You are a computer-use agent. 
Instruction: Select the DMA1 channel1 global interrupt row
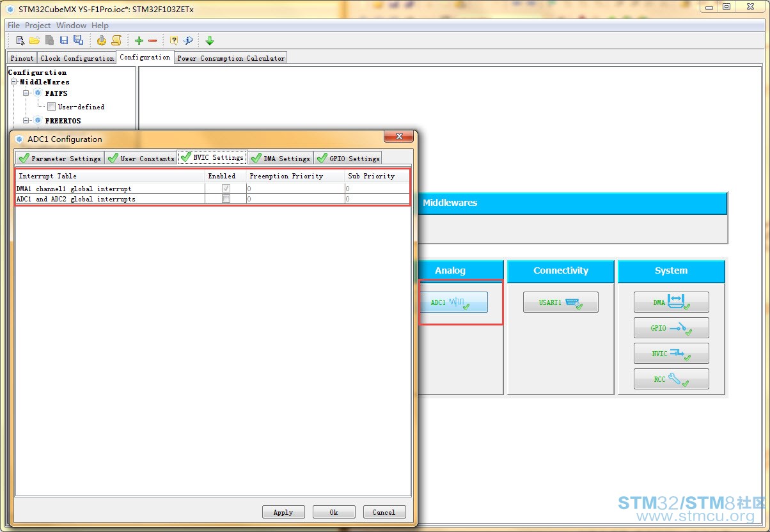point(212,189)
